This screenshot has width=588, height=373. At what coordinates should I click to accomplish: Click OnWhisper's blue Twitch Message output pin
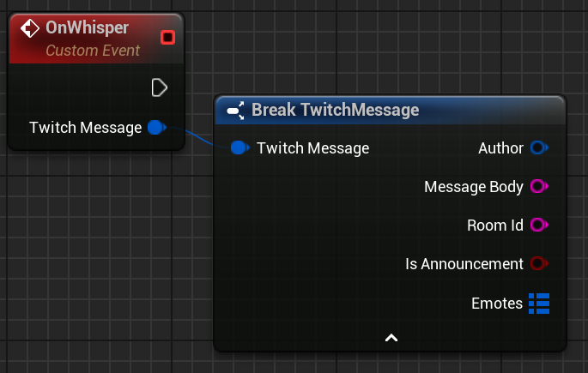(x=155, y=128)
